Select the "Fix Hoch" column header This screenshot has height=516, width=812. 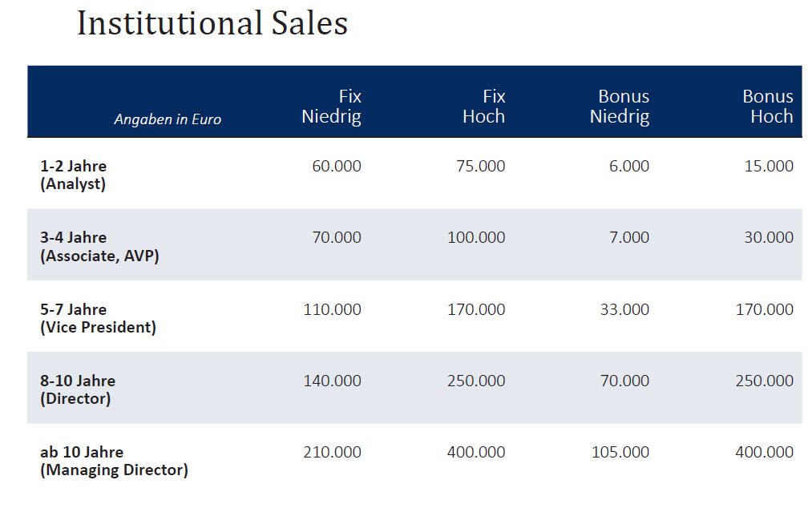click(x=483, y=107)
